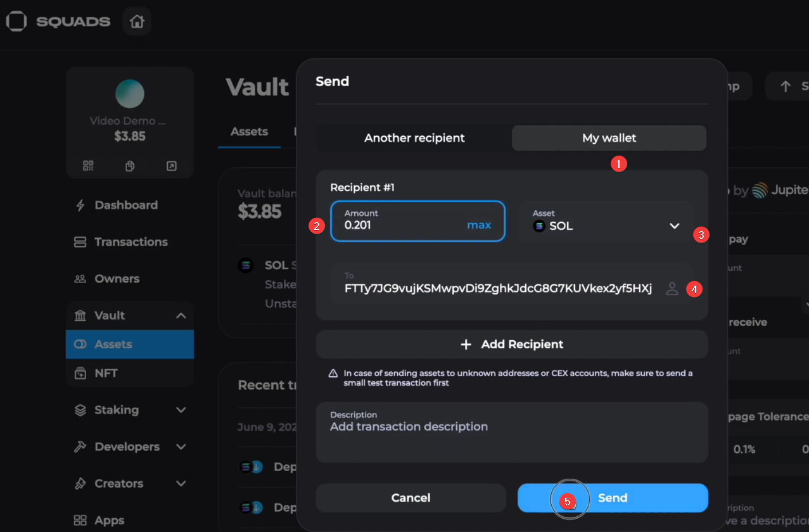Click the SOL token icon in the Asset selector
The image size is (809, 532).
tap(540, 225)
